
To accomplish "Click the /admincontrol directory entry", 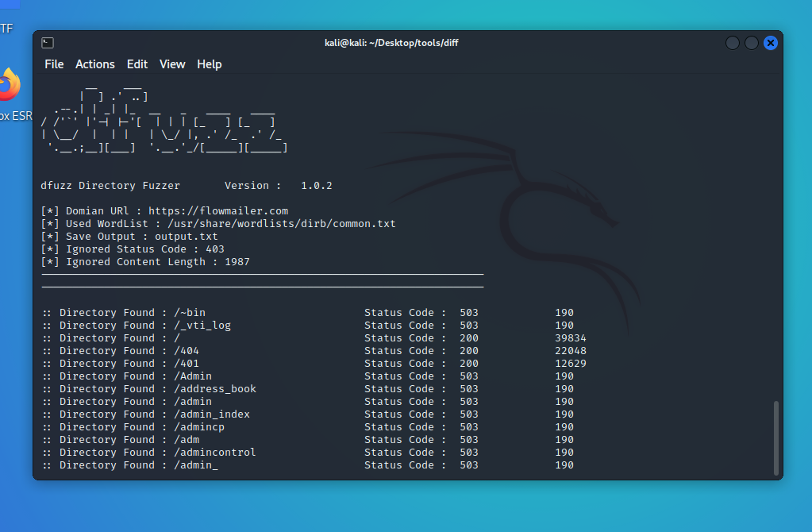I will click(215, 453).
